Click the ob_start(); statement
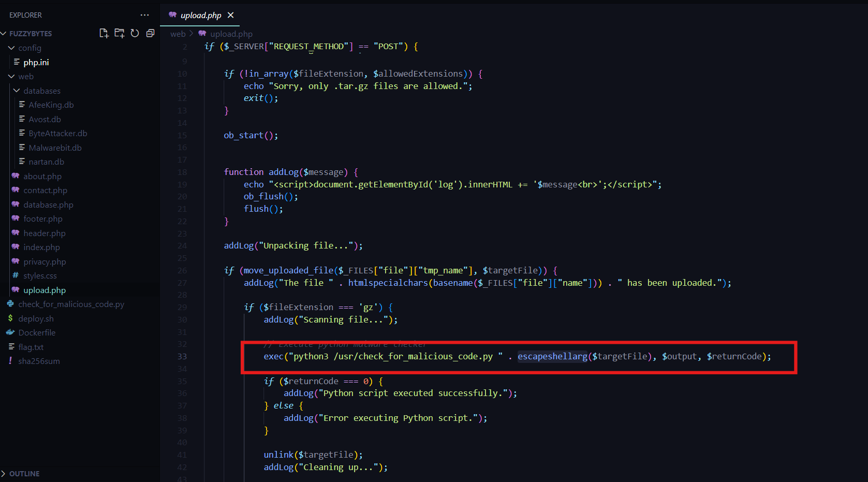Image resolution: width=868 pixels, height=482 pixels. tap(251, 135)
